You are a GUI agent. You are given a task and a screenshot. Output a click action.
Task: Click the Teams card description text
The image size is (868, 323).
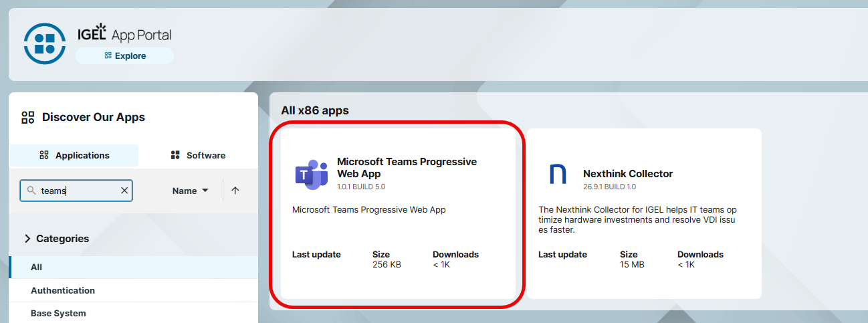click(369, 209)
